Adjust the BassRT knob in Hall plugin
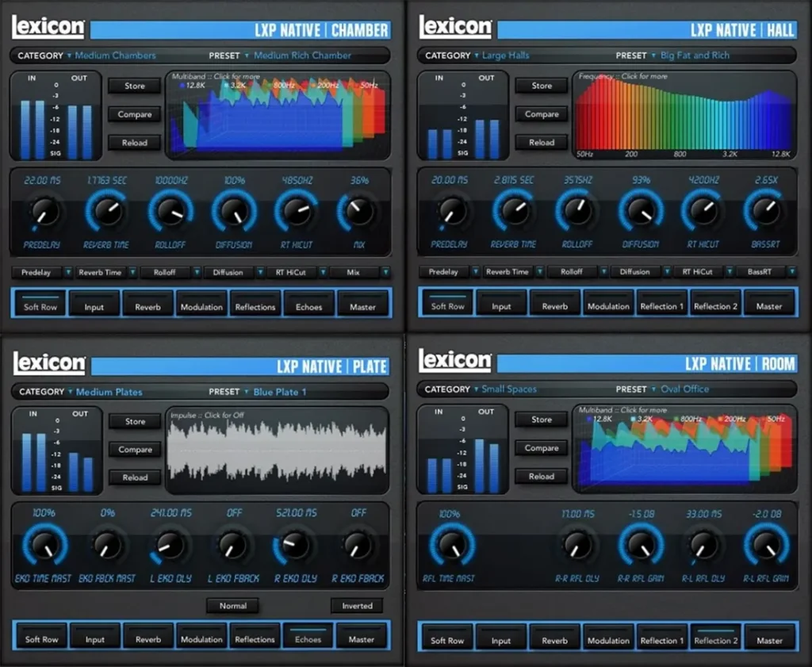 (x=765, y=211)
